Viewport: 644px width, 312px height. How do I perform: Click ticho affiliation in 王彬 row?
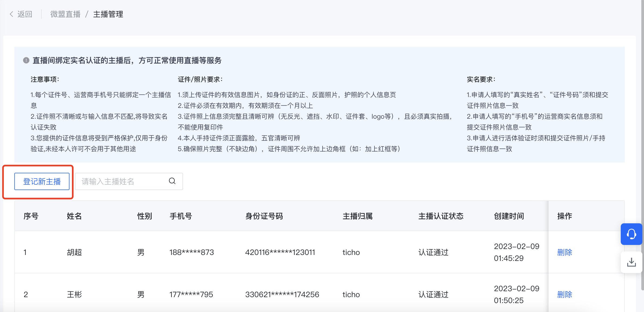351,294
